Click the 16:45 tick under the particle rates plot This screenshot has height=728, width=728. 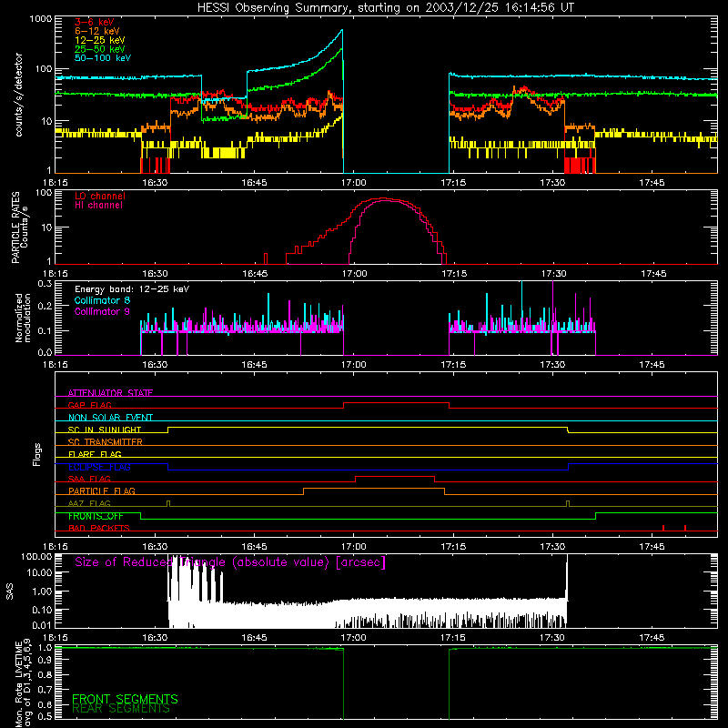255,274
